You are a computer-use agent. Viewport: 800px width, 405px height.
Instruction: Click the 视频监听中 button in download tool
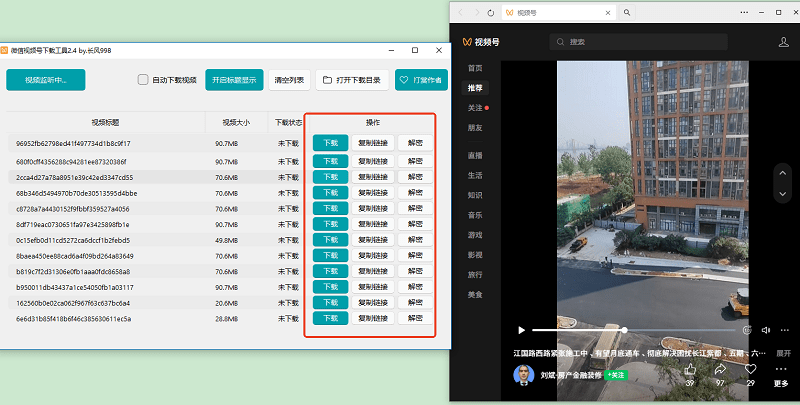(46, 80)
